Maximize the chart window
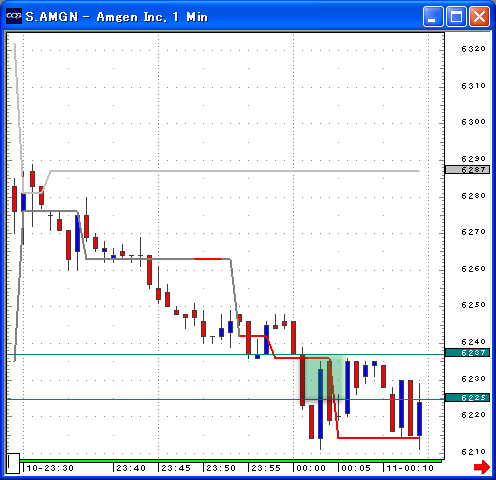 pyautogui.click(x=456, y=16)
